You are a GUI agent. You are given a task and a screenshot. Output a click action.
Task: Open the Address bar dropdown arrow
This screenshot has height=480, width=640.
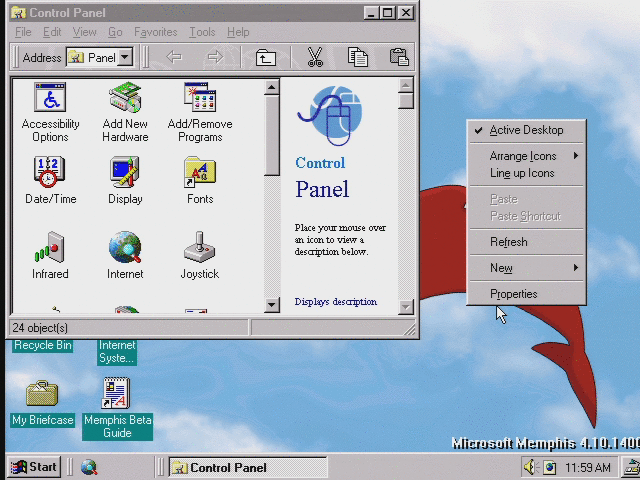click(126, 57)
